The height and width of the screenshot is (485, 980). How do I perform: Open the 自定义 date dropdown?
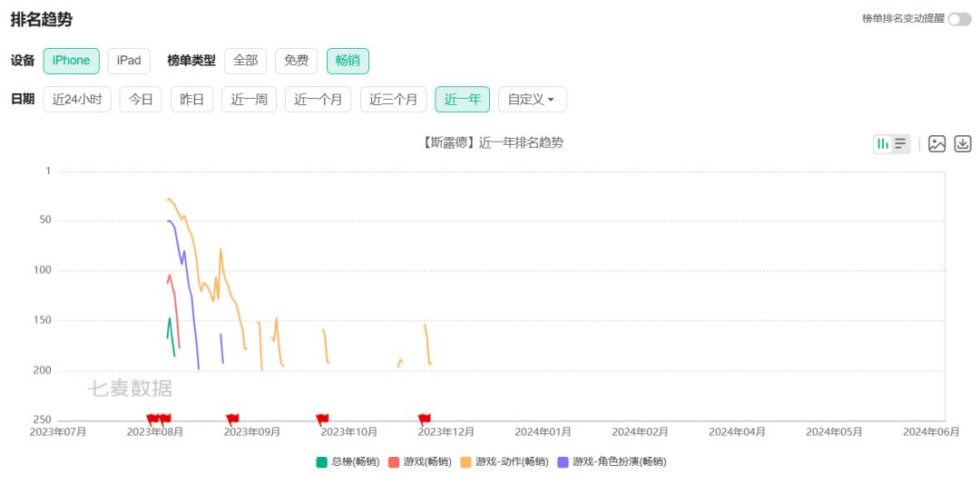pyautogui.click(x=532, y=100)
